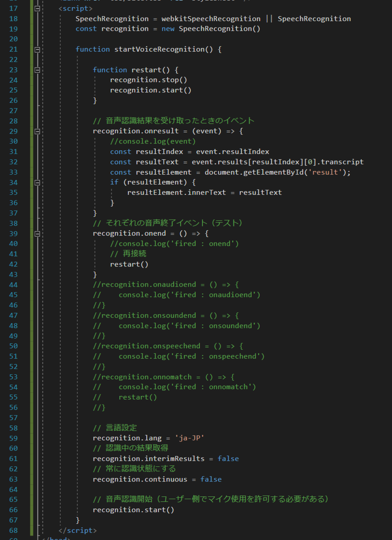392x540 pixels.
Task: Click document.getElementById('result') expression
Action: pyautogui.click(x=276, y=172)
